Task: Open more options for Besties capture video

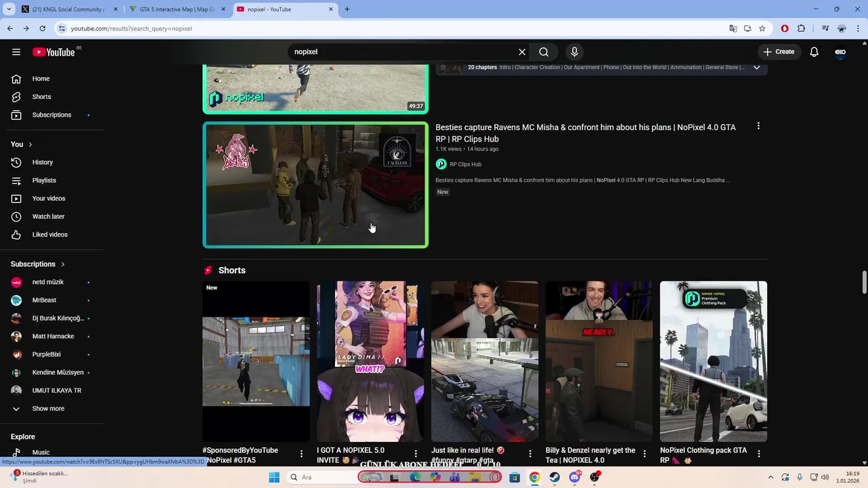Action: click(759, 126)
